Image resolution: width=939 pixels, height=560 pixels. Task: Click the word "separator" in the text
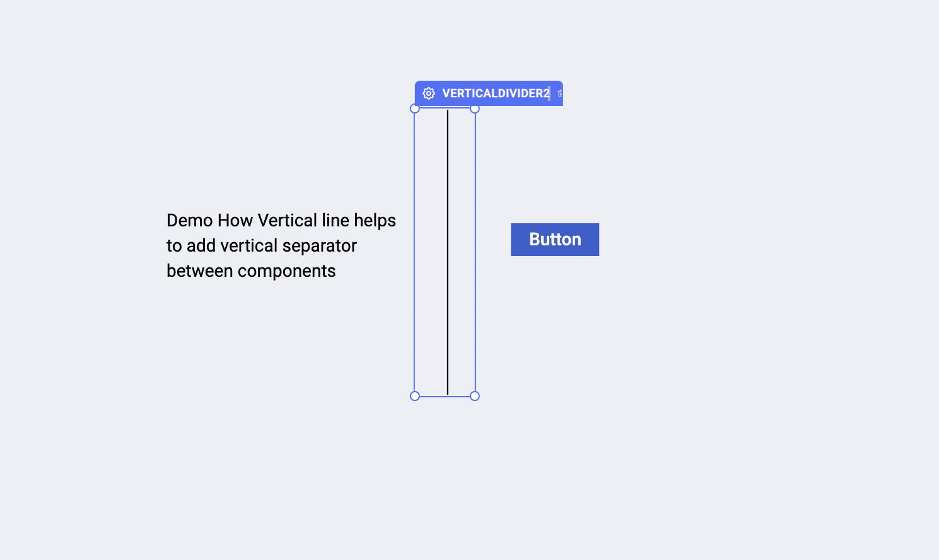point(320,246)
